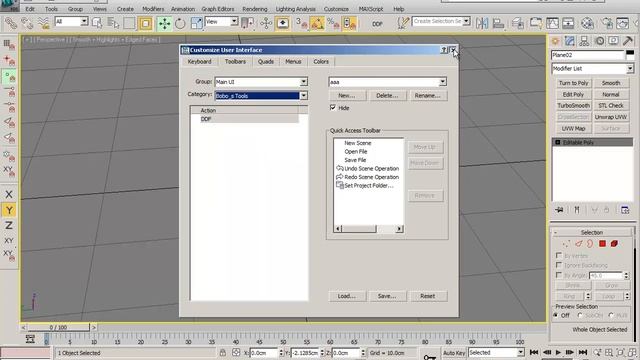Toggle the Auto Key button
The image size is (640, 360).
click(x=454, y=353)
